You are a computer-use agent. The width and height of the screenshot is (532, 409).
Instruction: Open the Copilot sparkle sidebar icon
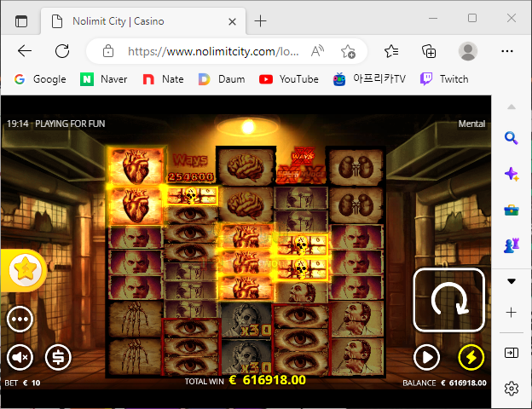pos(511,174)
